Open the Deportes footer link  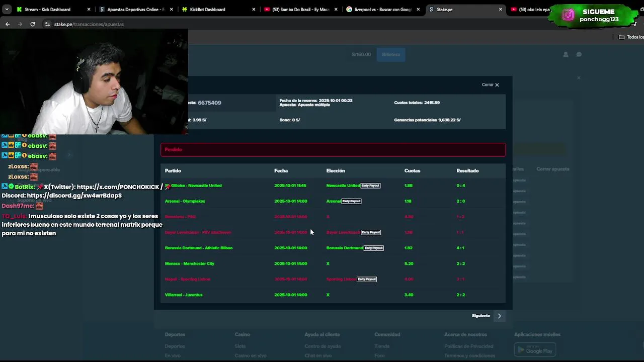(x=175, y=346)
